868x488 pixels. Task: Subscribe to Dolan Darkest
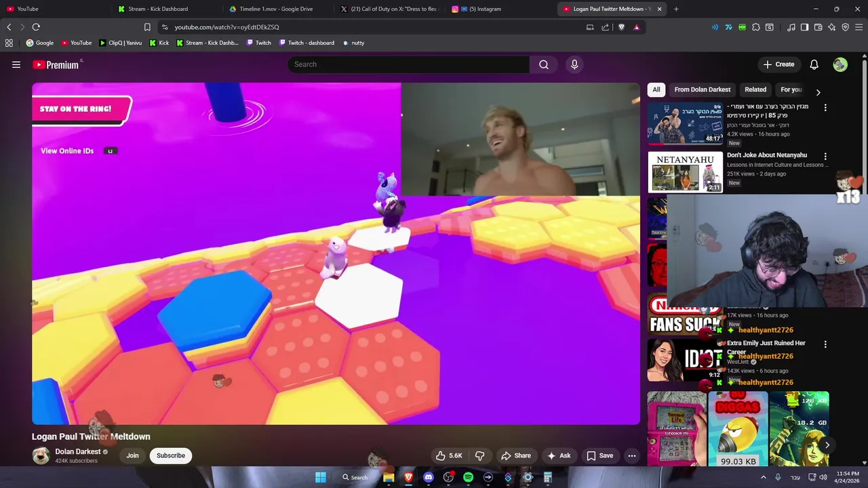click(171, 455)
